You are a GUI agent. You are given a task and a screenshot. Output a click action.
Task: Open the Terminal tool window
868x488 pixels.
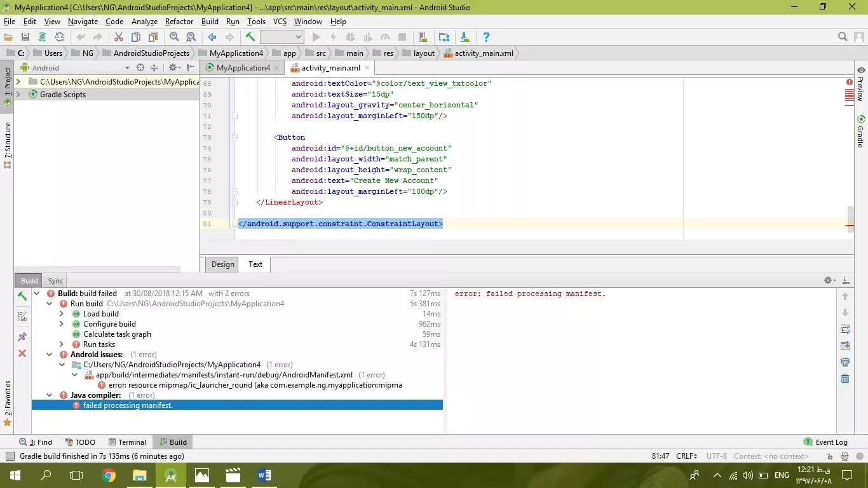pyautogui.click(x=127, y=442)
